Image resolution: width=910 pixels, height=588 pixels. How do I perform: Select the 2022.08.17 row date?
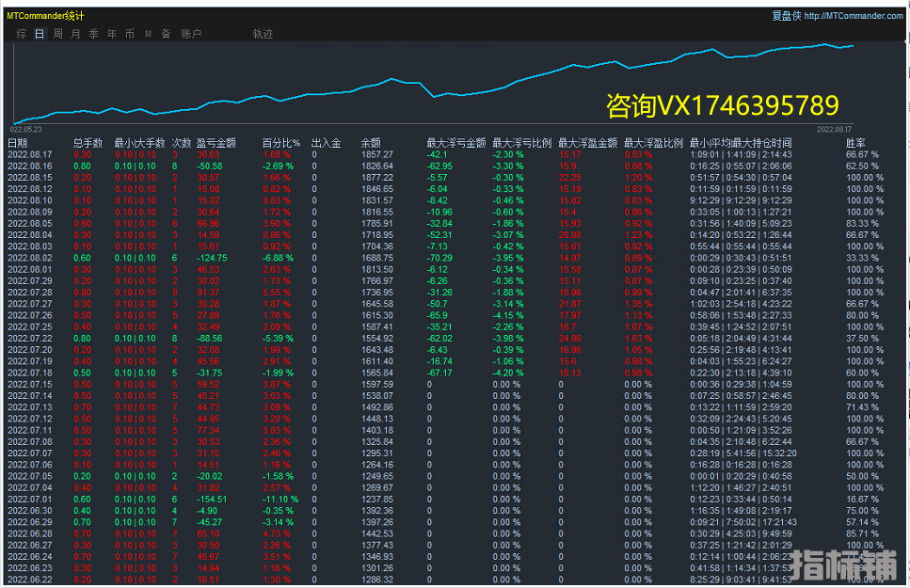(x=29, y=154)
